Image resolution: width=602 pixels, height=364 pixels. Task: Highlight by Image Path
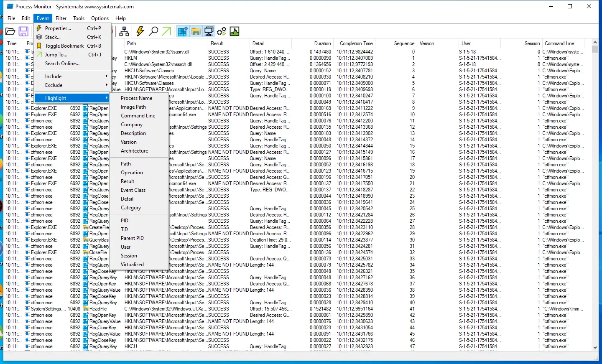click(x=139, y=107)
